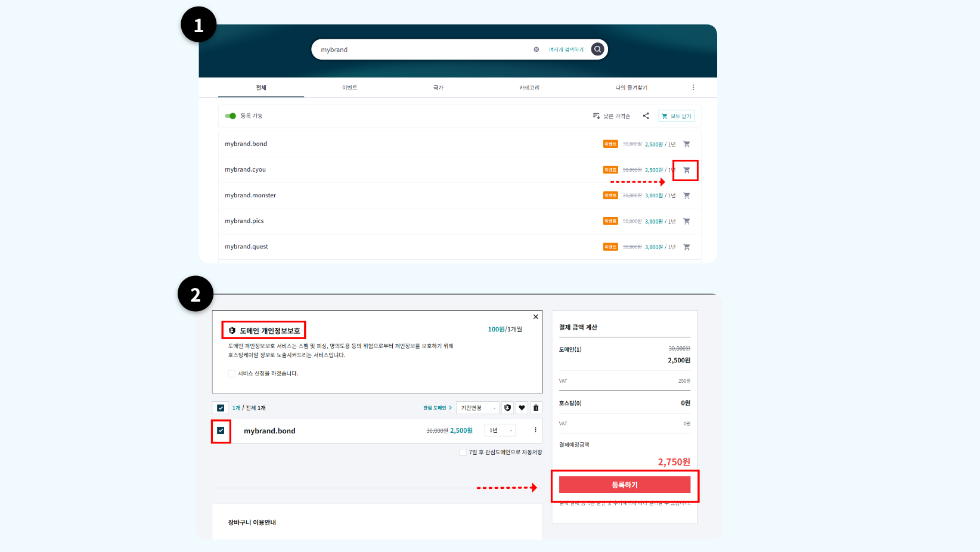Toggle the 등록 가능 switch
Screen dimensions: 980x552
click(231, 116)
